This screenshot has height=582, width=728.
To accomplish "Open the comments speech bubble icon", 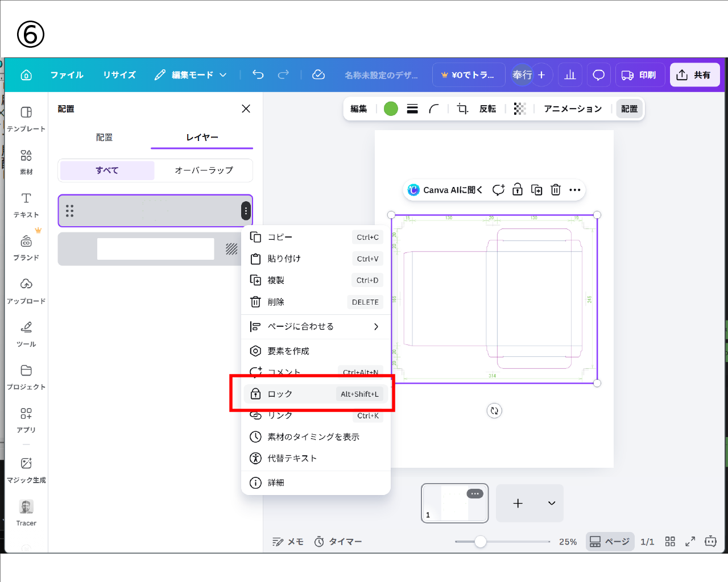I will pyautogui.click(x=598, y=74).
